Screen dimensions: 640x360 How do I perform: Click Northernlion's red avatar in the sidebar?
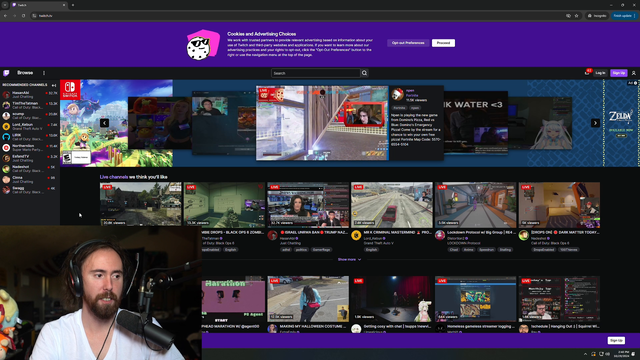pos(6,148)
